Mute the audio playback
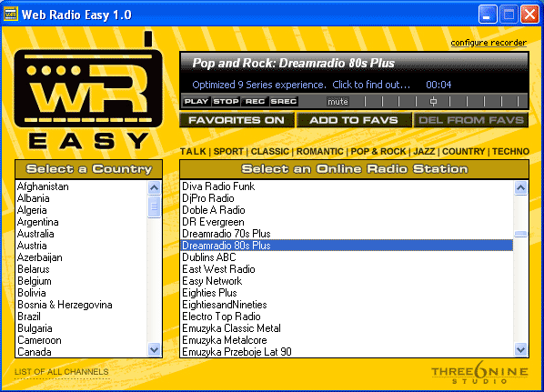The width and height of the screenshot is (544, 392). point(337,102)
